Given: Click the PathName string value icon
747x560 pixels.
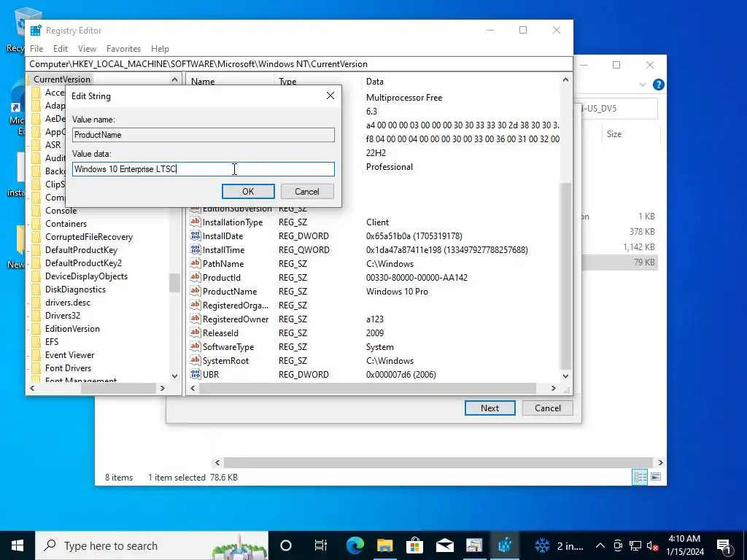Looking at the screenshot, I should [x=196, y=263].
